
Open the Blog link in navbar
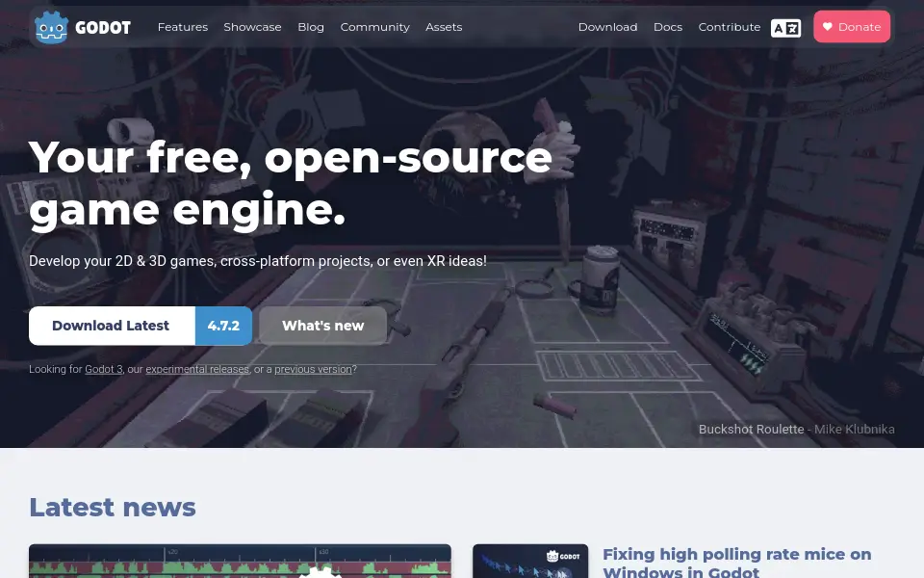point(311,27)
